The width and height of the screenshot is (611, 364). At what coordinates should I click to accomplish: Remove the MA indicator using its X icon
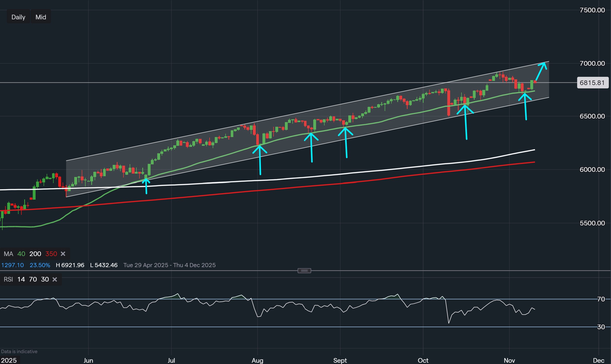point(63,254)
